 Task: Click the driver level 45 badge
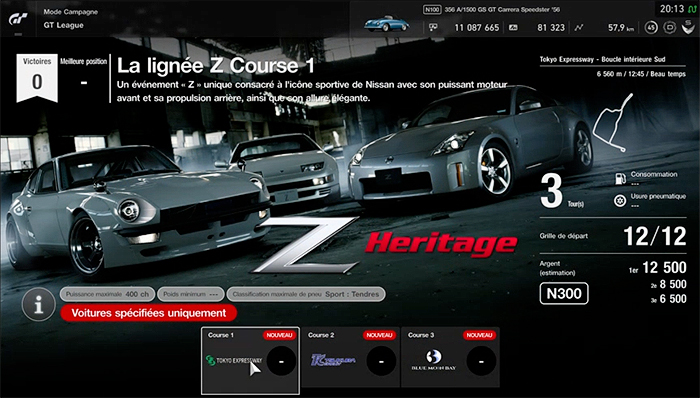(651, 28)
